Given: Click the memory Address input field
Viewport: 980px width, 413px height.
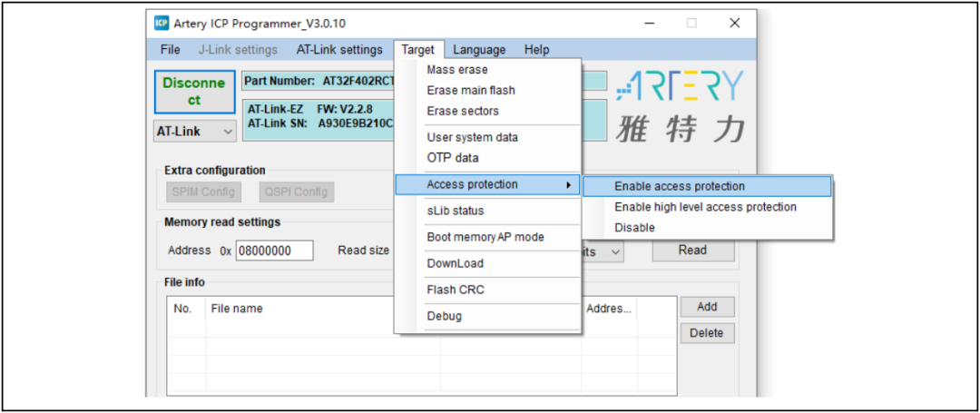Looking at the screenshot, I should (274, 250).
